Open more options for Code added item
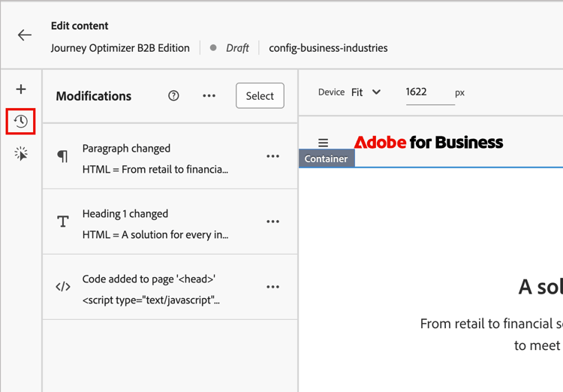Viewport: 563px width, 392px height. click(x=273, y=287)
